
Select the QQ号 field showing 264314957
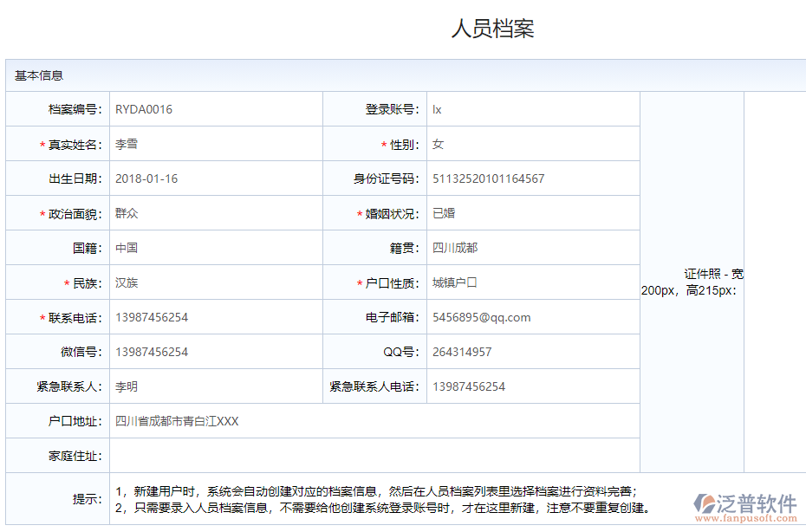tap(532, 352)
